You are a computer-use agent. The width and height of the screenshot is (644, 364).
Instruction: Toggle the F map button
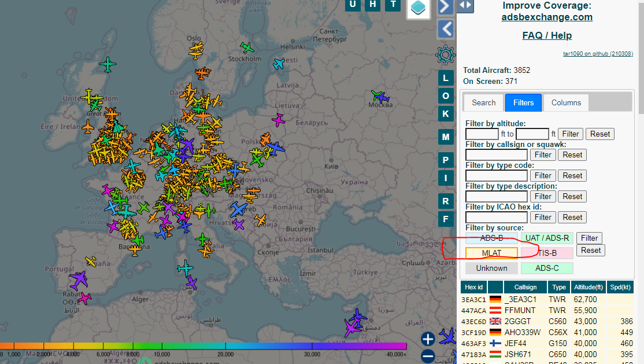tap(446, 219)
